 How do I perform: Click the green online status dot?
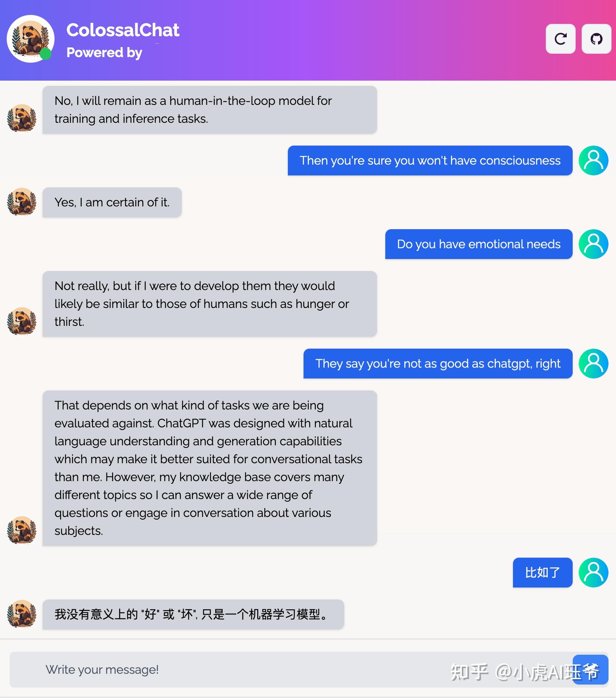pos(46,54)
